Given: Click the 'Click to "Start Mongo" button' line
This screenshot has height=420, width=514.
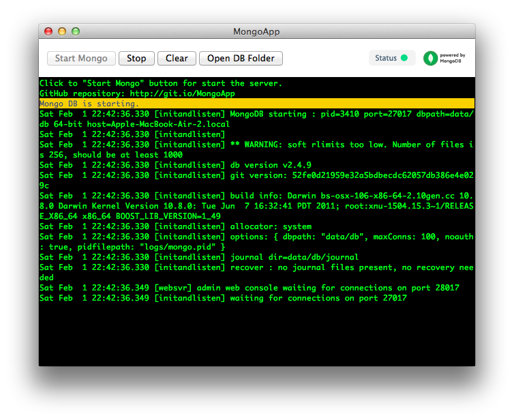Looking at the screenshot, I should (x=161, y=83).
